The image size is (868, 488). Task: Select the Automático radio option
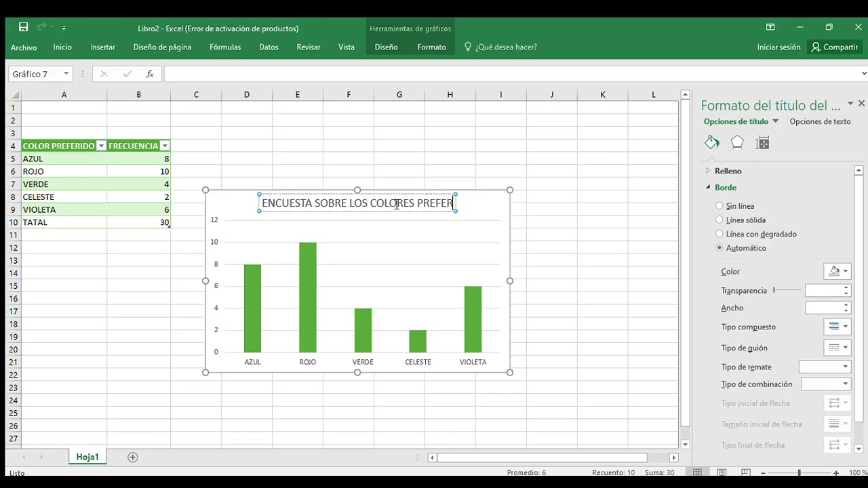tap(719, 248)
